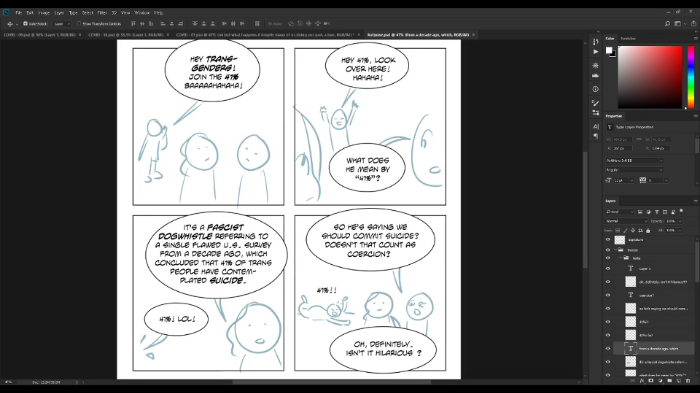Click the distribute spacing (three bars) icon
Screen dimensions: 700x393
point(257,24)
